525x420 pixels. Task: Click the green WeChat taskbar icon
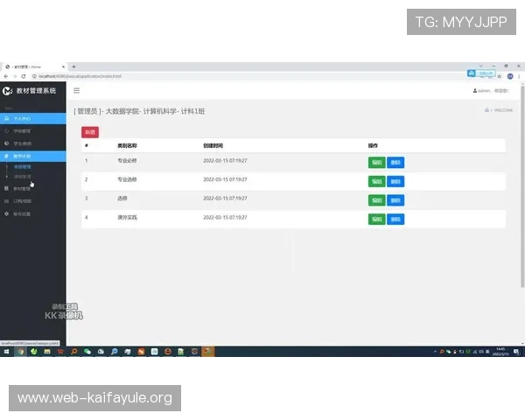(87, 352)
